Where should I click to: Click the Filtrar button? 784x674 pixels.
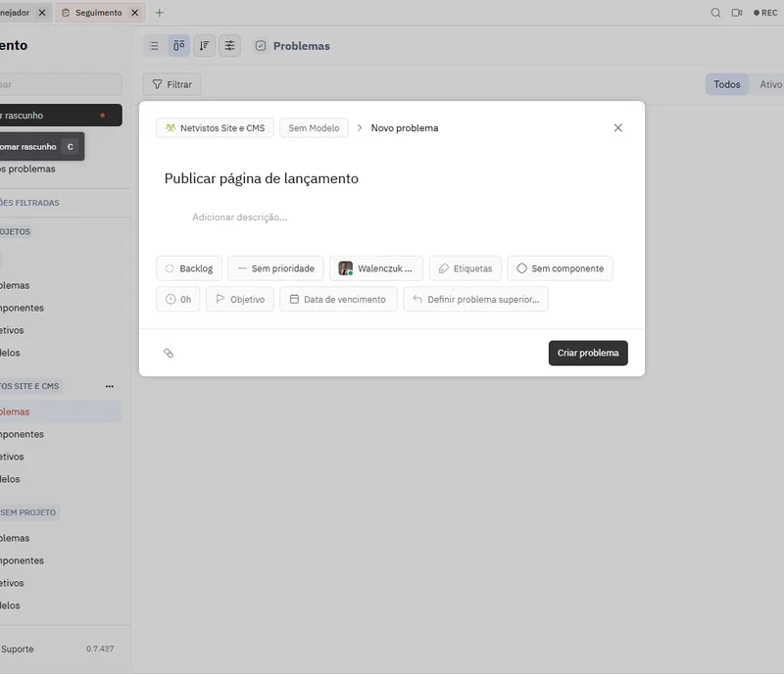[171, 84]
